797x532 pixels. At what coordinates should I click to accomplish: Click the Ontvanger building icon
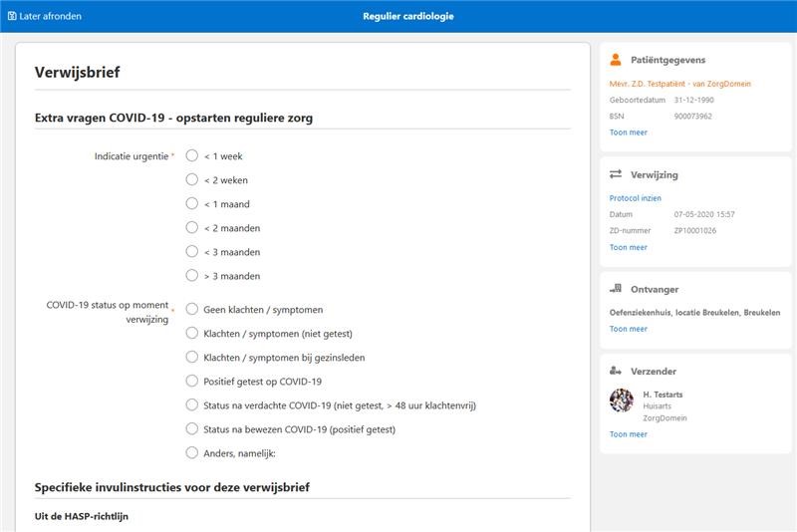tap(616, 289)
